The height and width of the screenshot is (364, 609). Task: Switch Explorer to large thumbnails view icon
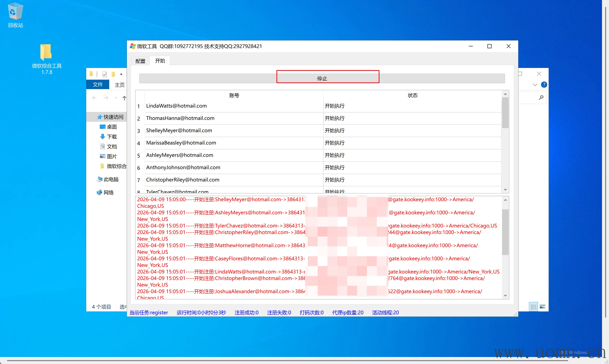coord(542,307)
